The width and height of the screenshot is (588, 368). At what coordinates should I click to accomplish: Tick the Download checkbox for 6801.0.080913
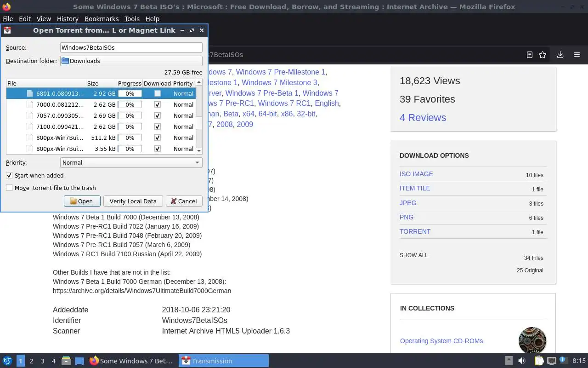(158, 93)
